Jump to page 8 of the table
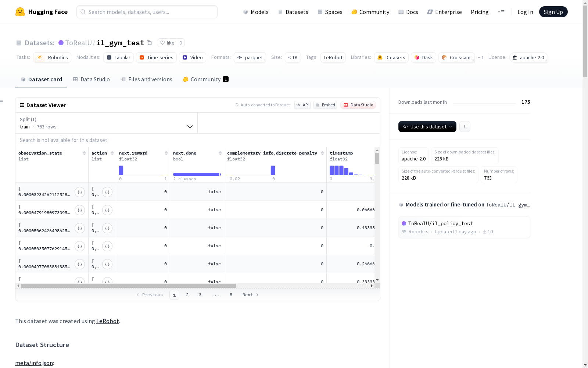 click(231, 295)
